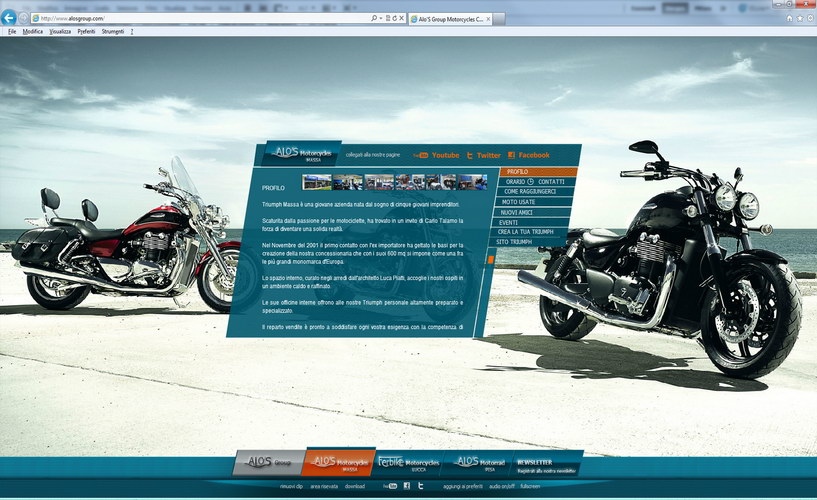Image resolution: width=817 pixels, height=500 pixels.
Task: Refresh the page with the reload icon
Action: tap(394, 18)
